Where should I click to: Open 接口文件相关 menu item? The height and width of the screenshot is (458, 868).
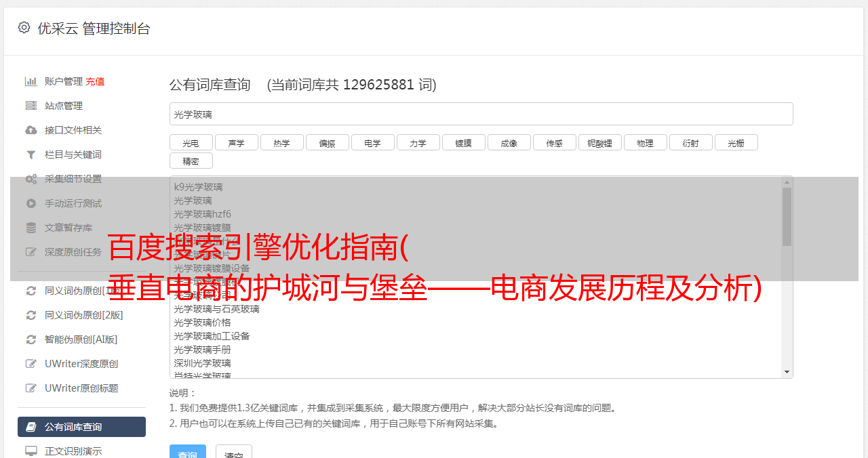[73, 130]
